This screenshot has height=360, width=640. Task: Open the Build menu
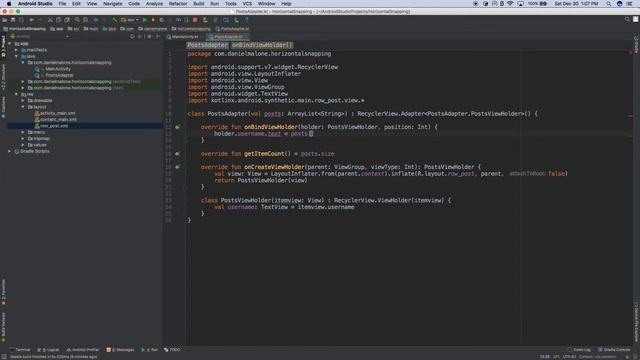pos(199,4)
